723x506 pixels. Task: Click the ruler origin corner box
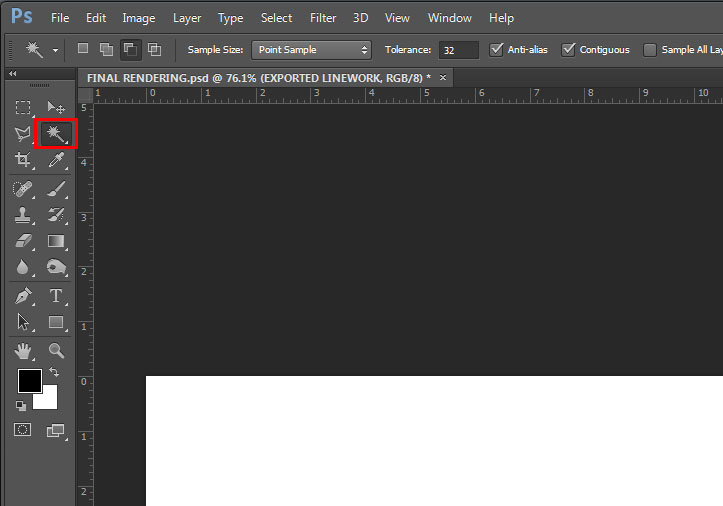point(85,95)
